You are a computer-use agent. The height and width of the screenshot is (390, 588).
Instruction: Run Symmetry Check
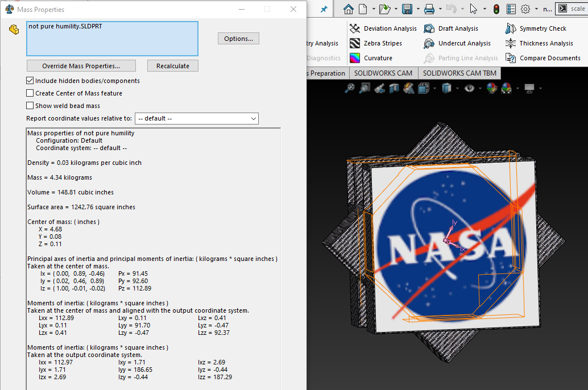click(x=536, y=28)
